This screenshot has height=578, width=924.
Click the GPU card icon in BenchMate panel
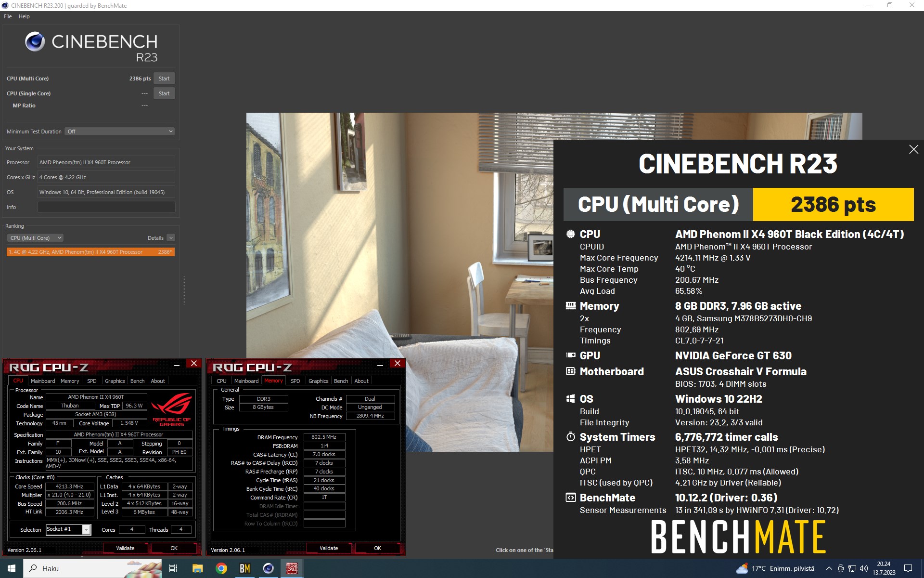pos(570,355)
